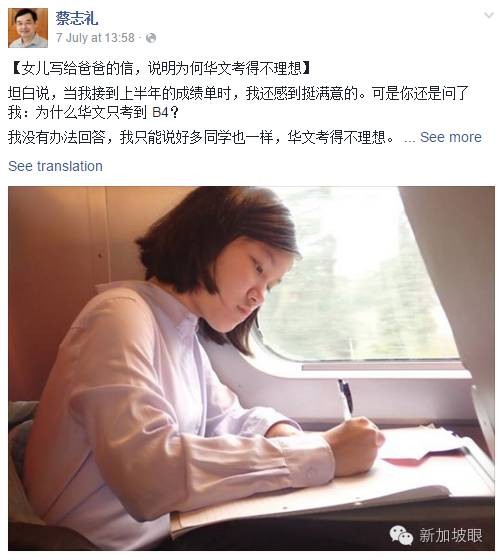Screen dimensions: 500x560
Task: Click See translation under the post
Action: pos(55,166)
